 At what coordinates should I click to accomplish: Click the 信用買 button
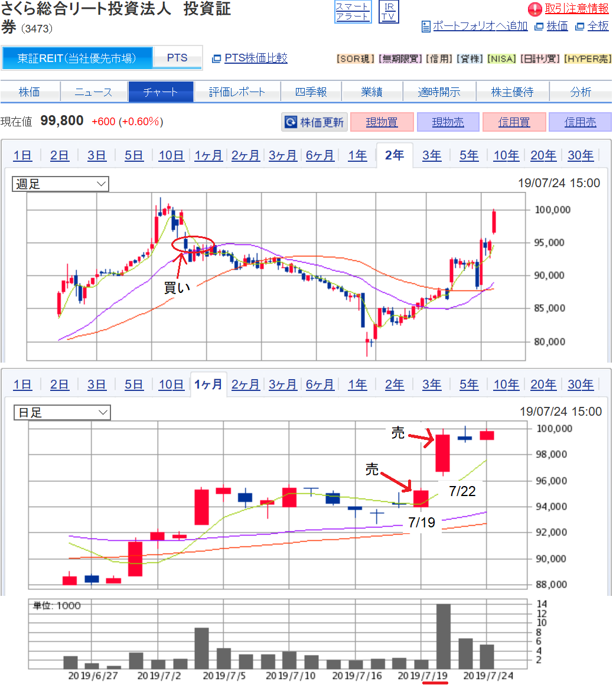pos(514,122)
